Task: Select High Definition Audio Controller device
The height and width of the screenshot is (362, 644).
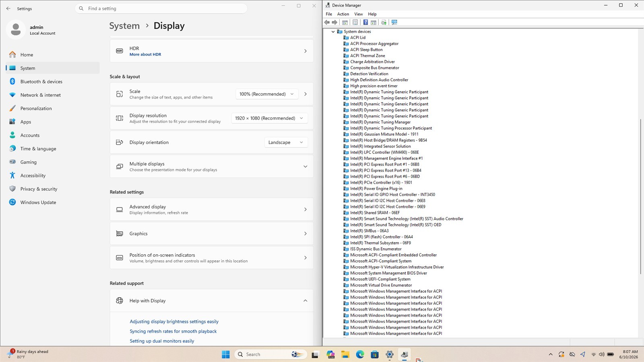Action: [x=379, y=80]
